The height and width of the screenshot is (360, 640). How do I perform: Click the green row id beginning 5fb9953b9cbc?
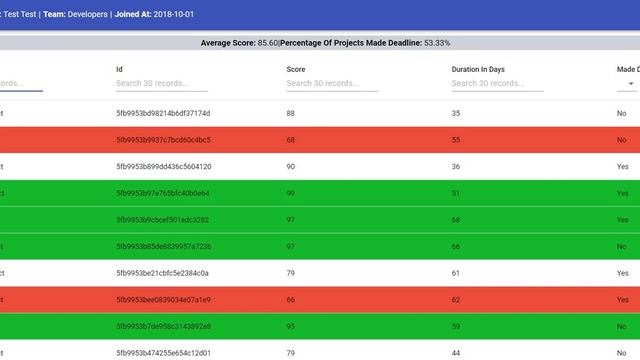pyautogui.click(x=162, y=220)
